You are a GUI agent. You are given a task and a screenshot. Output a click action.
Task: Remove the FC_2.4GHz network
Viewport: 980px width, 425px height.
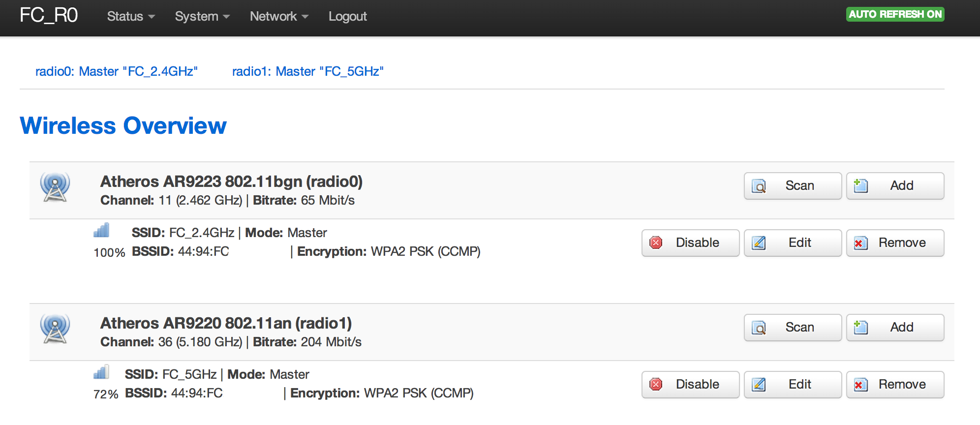point(894,243)
